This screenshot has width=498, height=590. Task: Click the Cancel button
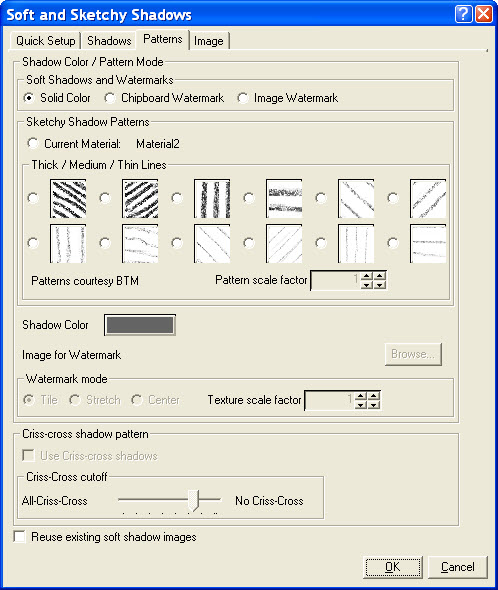coord(458,567)
